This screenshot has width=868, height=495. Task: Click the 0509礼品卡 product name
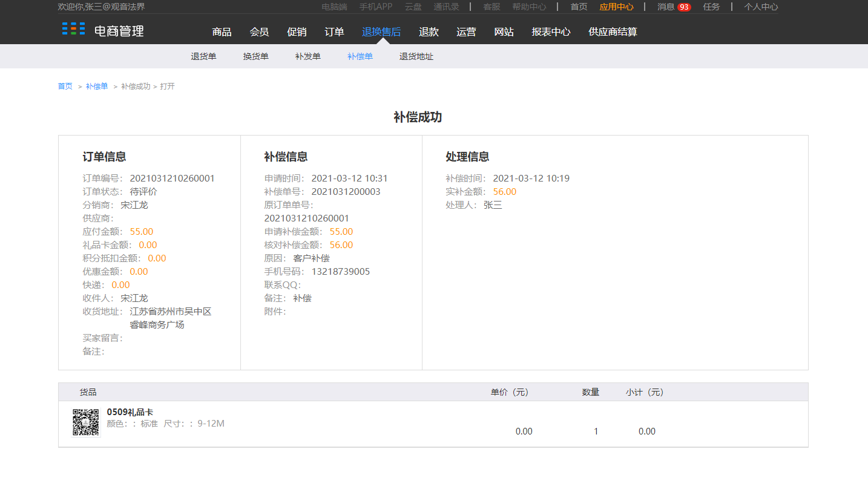[130, 412]
